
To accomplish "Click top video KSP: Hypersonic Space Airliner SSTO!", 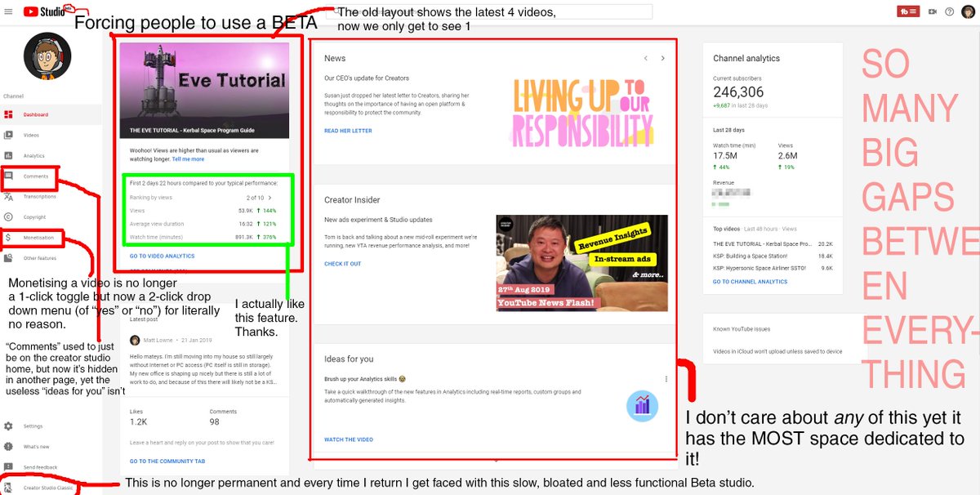I will point(773,268).
